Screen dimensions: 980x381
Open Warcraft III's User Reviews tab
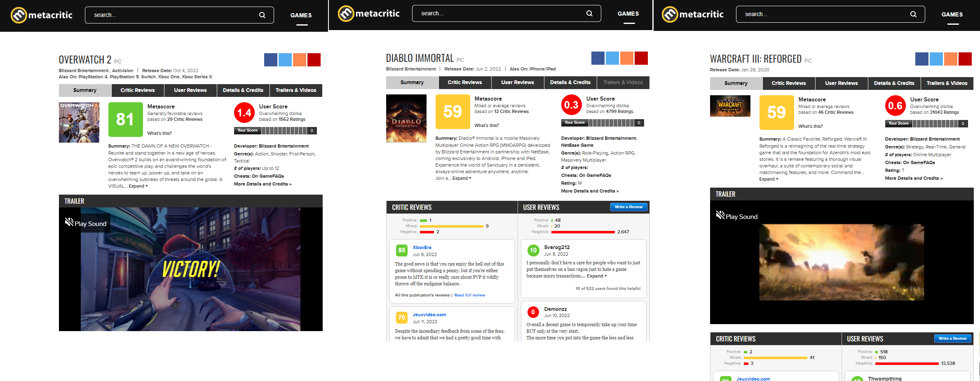[842, 83]
